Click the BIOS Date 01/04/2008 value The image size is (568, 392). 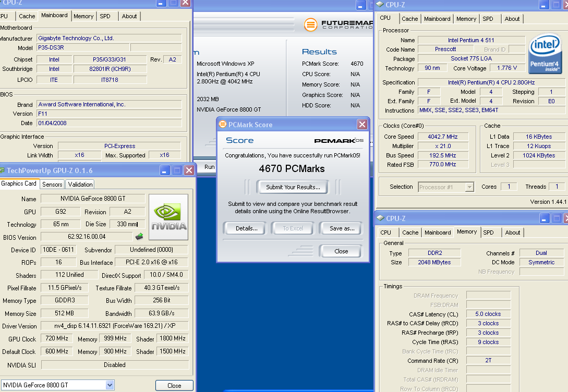point(109,123)
